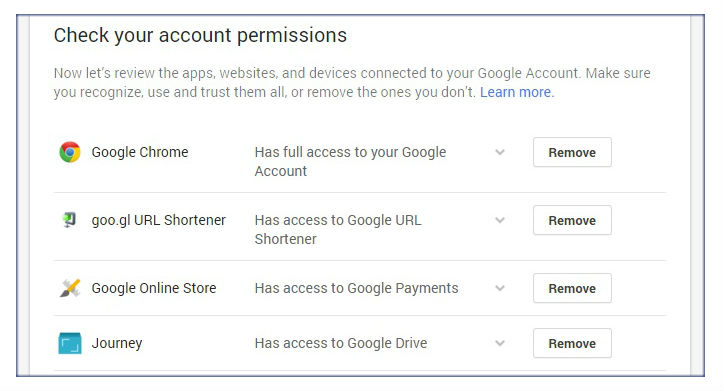Select the Google Online Store name

pyautogui.click(x=154, y=288)
